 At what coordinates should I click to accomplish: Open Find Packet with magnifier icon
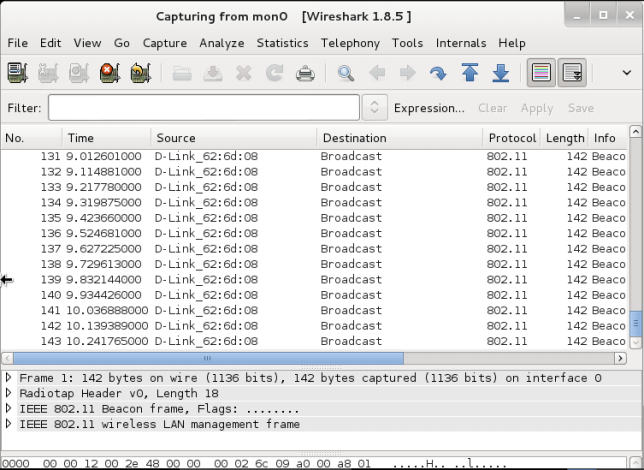[x=346, y=73]
